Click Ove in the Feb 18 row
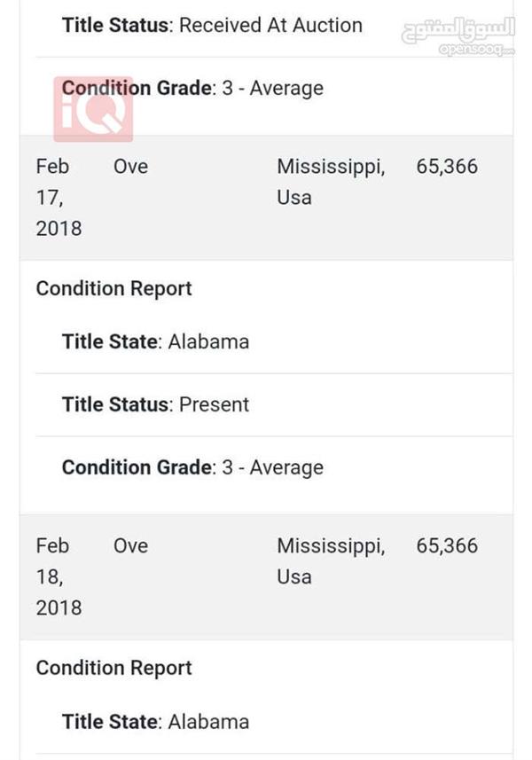This screenshot has width=532, height=760. (131, 545)
